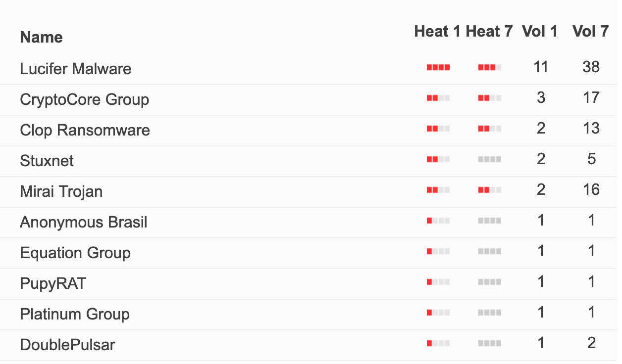This screenshot has height=364, width=622.
Task: Click Mirai Trojan Heat 1 indicator
Action: tap(438, 190)
